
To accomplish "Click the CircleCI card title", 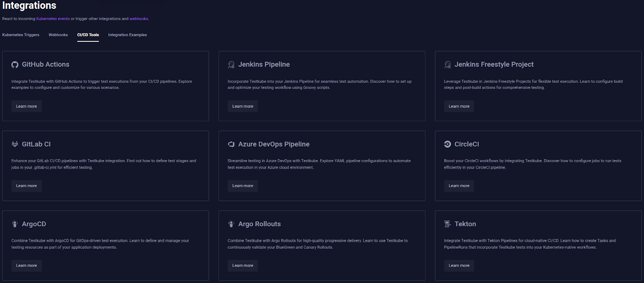I will point(466,144).
